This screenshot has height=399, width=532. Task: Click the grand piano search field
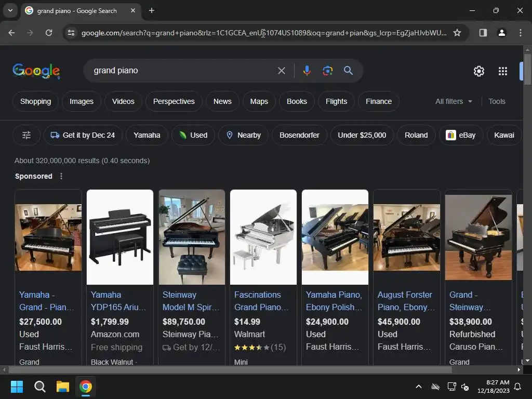(183, 71)
